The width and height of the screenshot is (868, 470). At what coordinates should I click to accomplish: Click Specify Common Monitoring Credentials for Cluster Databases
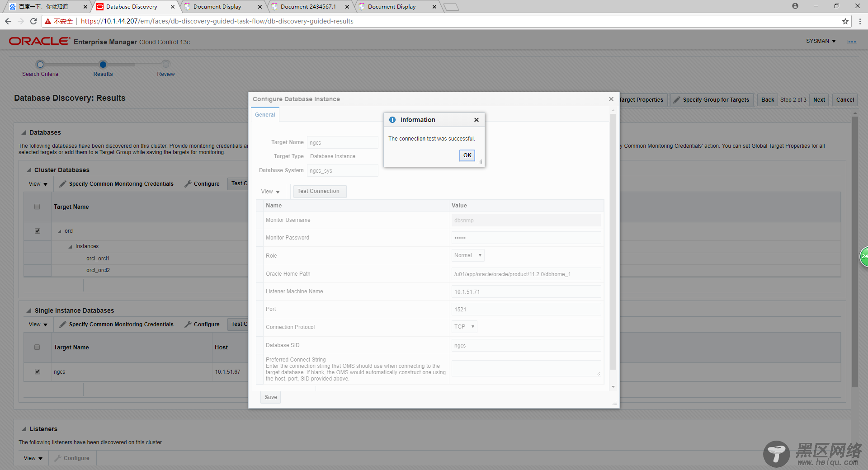coord(117,184)
